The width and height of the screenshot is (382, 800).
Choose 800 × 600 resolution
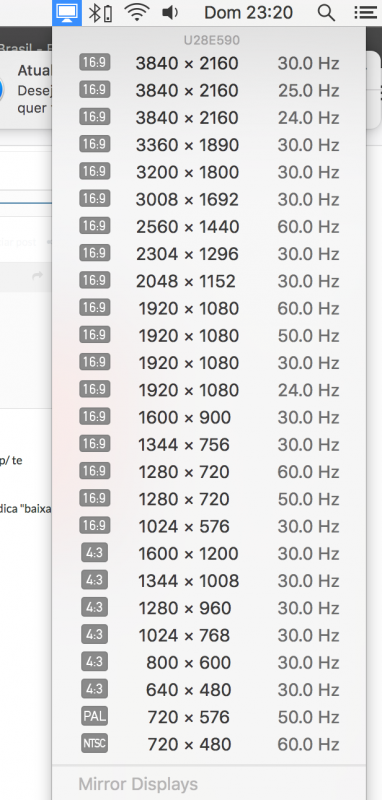pyautogui.click(x=209, y=663)
